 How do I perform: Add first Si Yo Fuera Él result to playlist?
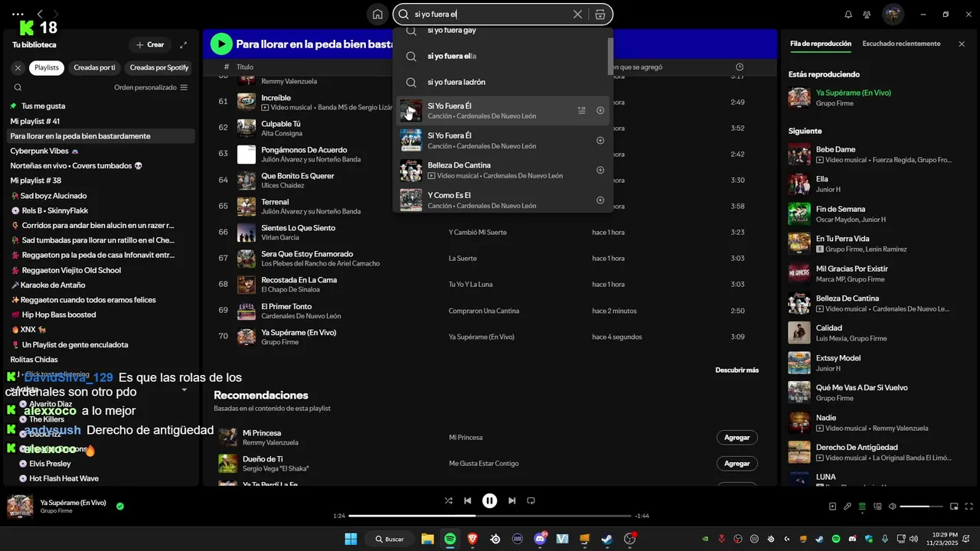pos(600,110)
